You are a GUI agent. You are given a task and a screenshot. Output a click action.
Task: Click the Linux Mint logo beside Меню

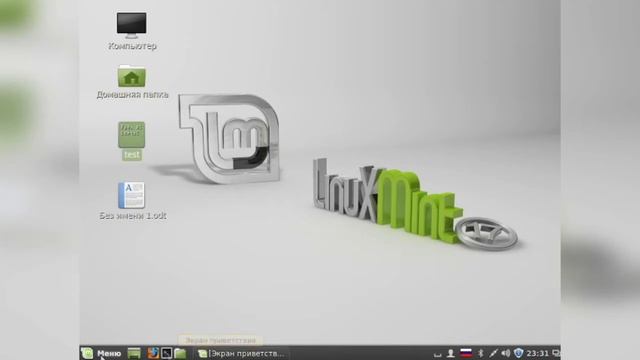coord(87,353)
